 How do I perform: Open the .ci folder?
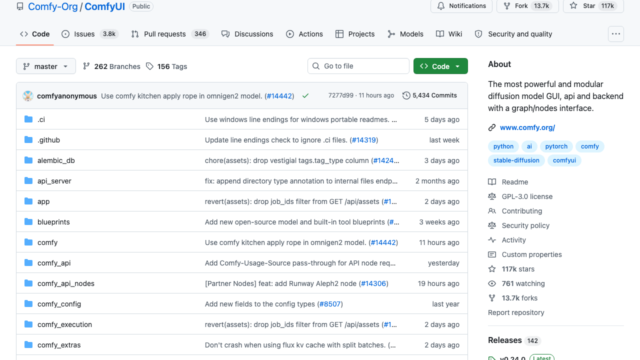coord(41,120)
